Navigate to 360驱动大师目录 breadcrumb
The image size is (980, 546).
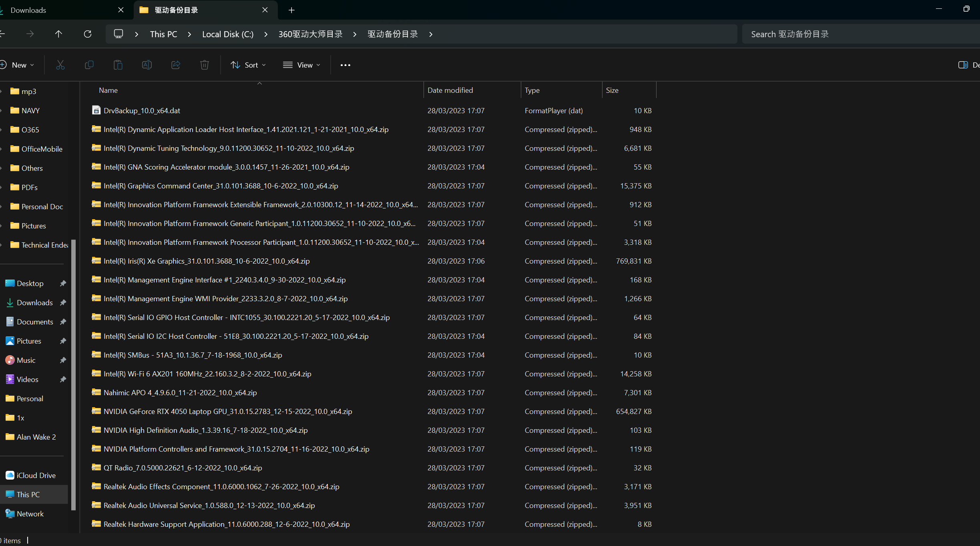click(x=310, y=34)
